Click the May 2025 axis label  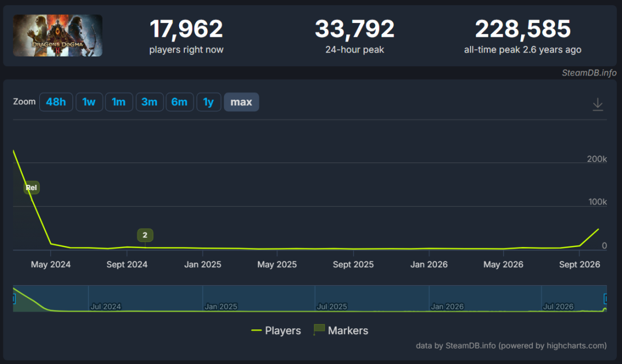[277, 264]
